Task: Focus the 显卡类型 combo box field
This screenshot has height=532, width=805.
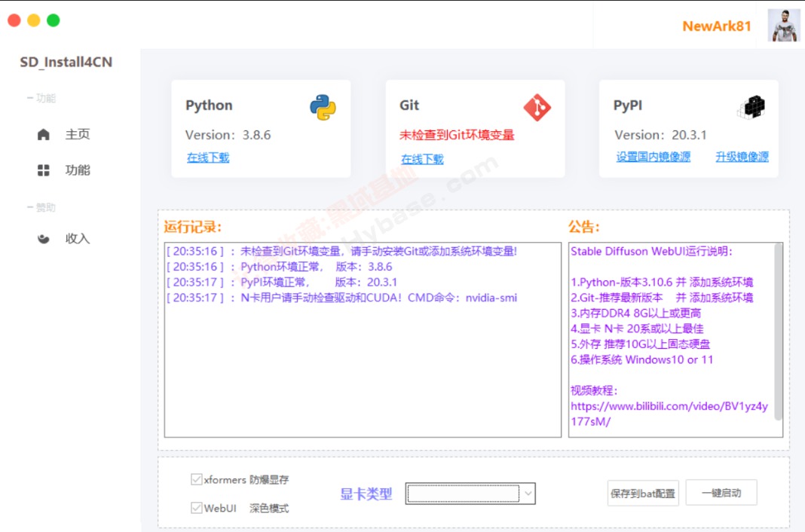Action: click(x=470, y=494)
